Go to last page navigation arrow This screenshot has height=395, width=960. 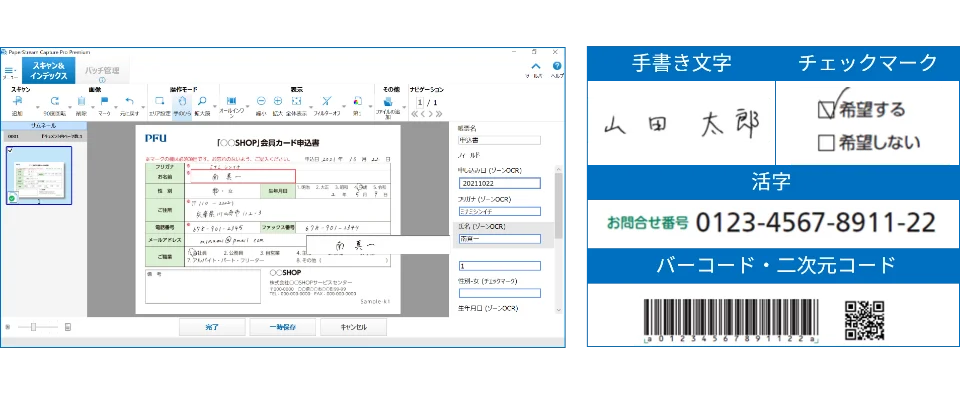click(438, 114)
